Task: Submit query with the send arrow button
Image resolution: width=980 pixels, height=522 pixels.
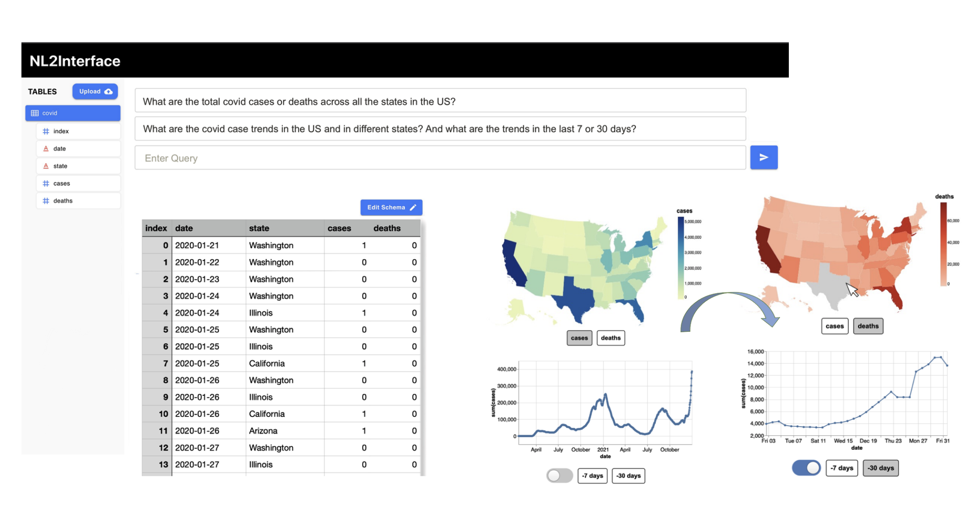Action: pyautogui.click(x=764, y=158)
